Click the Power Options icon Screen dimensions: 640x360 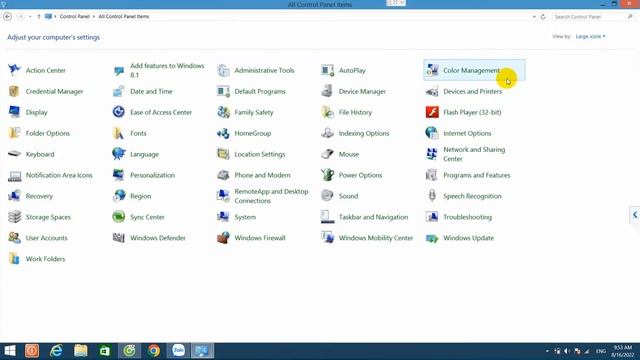(x=327, y=175)
